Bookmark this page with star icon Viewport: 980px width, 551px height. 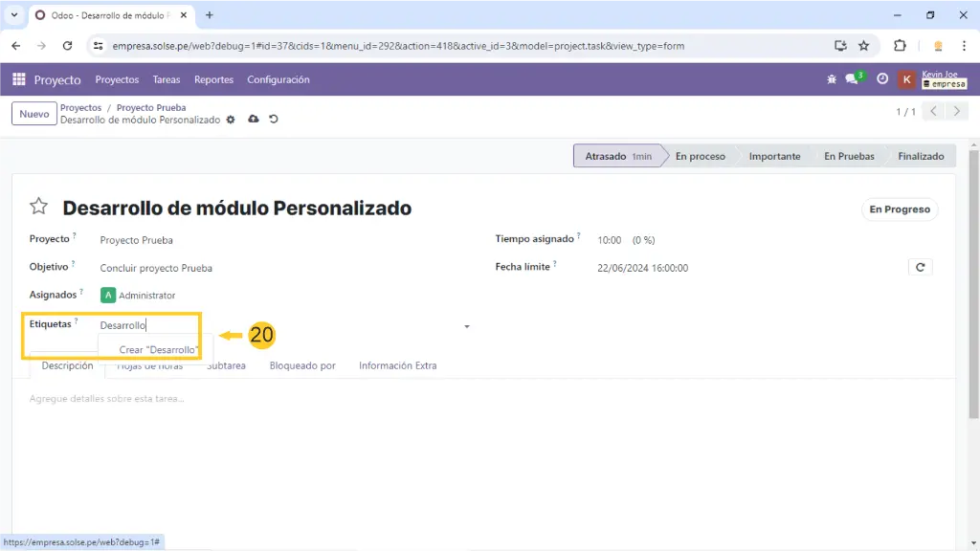click(863, 45)
